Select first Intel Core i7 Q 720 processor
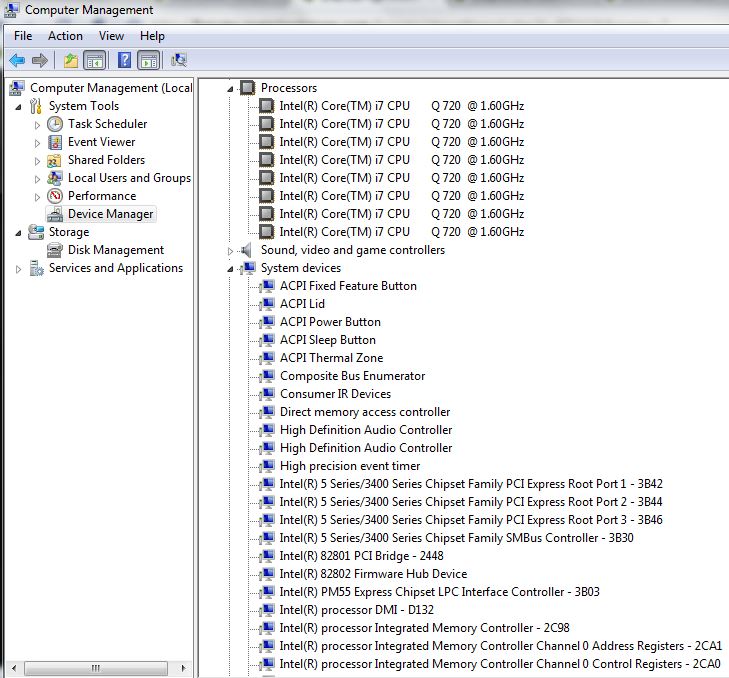 [402, 106]
